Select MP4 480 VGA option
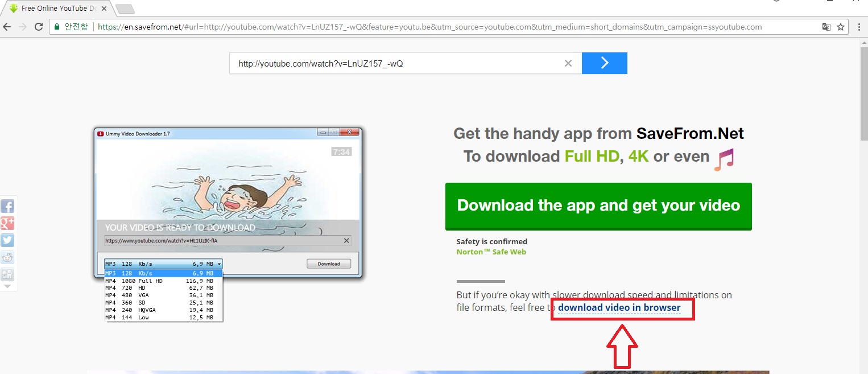This screenshot has height=374, width=868. pos(163,295)
